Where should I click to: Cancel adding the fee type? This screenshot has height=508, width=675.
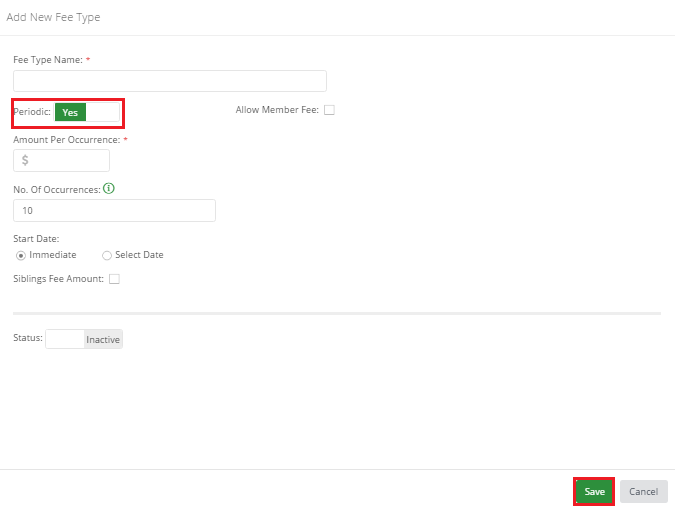tap(644, 492)
